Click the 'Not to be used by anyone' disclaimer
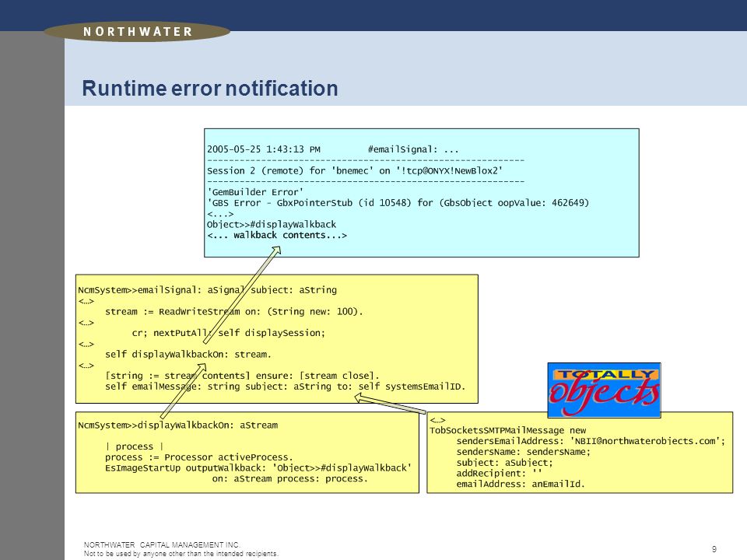Viewport: 747px width, 560px height. (x=181, y=553)
